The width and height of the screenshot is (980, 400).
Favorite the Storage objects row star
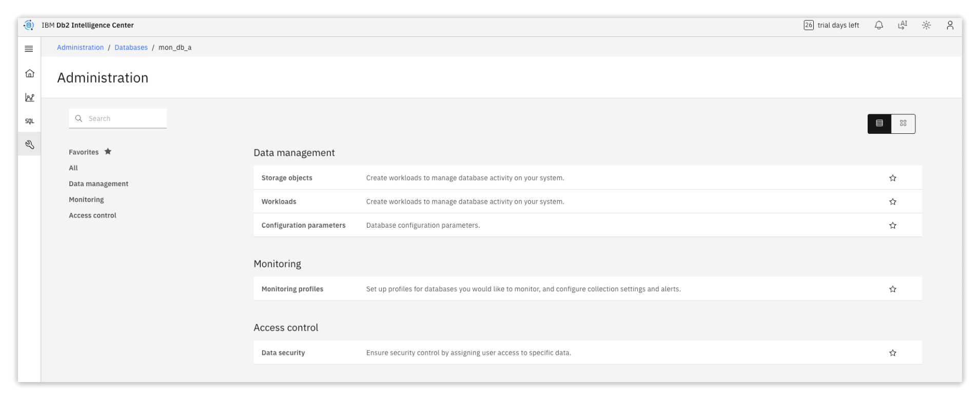pyautogui.click(x=893, y=178)
